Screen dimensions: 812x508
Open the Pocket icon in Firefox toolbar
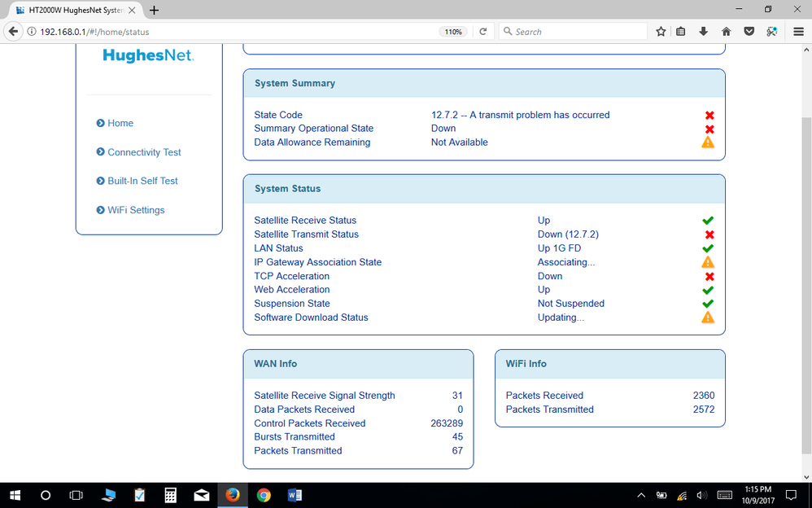[x=749, y=32]
